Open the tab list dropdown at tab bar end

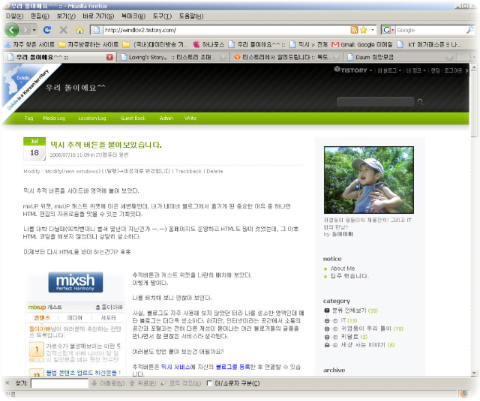click(x=474, y=57)
